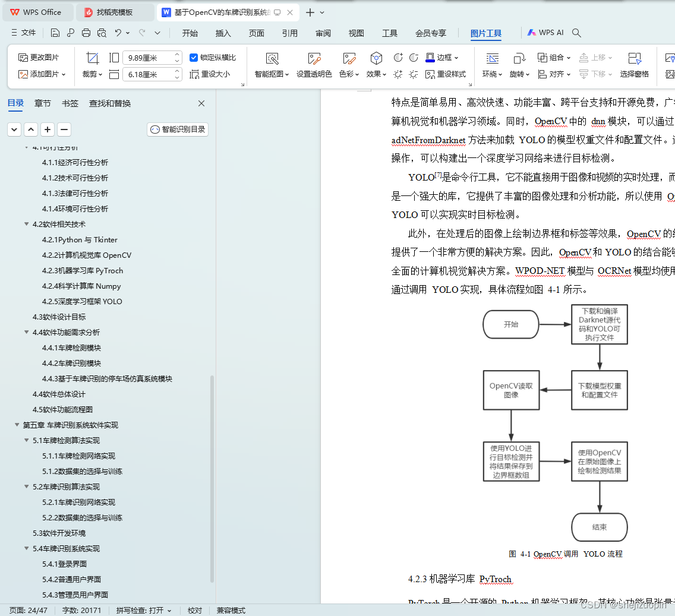Image resolution: width=675 pixels, height=616 pixels.
Task: Collapse 5.4车牌识别系统实现 tree node
Action: [26, 548]
